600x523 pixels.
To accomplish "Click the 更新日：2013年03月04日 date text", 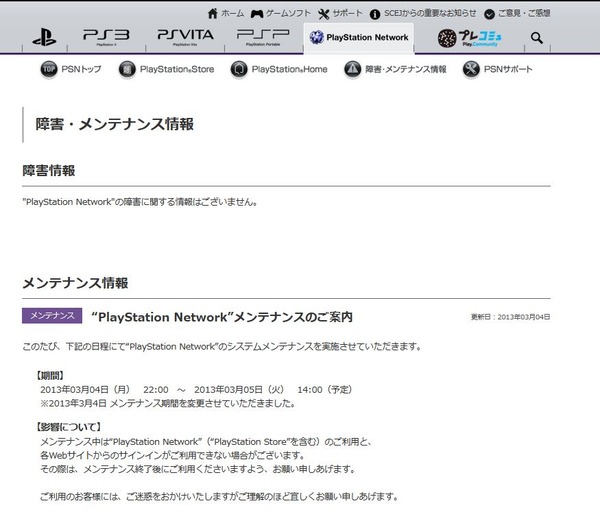I will [x=510, y=317].
